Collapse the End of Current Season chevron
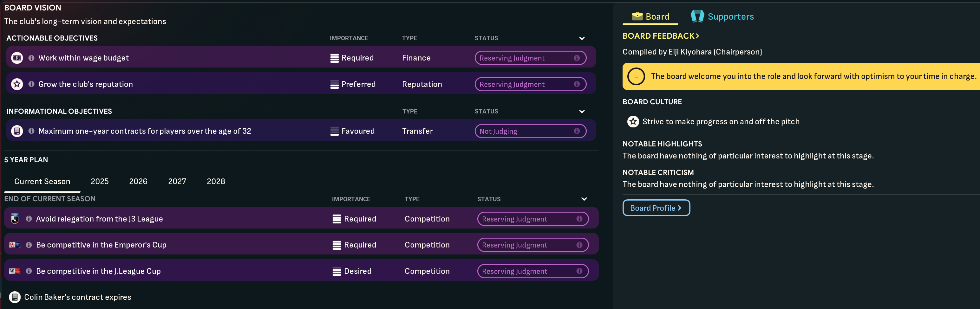980x309 pixels. click(x=584, y=199)
